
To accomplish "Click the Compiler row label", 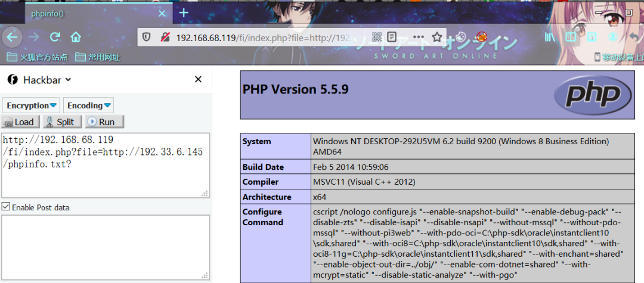I will (x=261, y=182).
